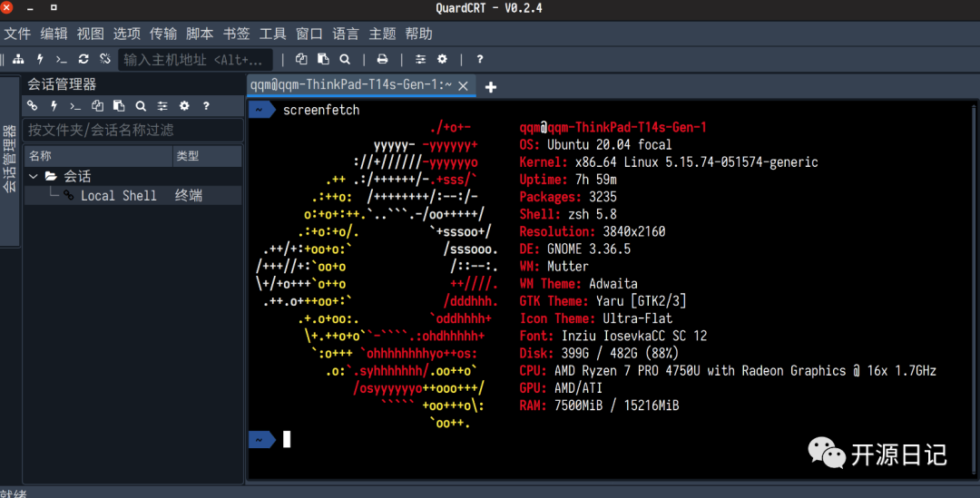Click the terminal cursor at the bottom prompt
The height and width of the screenshot is (498, 980).
pyautogui.click(x=287, y=439)
